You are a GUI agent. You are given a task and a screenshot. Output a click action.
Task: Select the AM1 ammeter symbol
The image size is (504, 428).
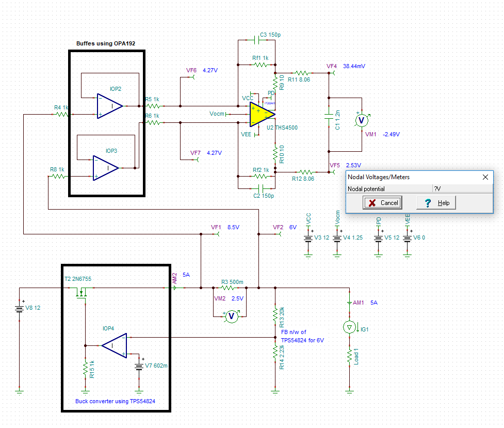349,303
